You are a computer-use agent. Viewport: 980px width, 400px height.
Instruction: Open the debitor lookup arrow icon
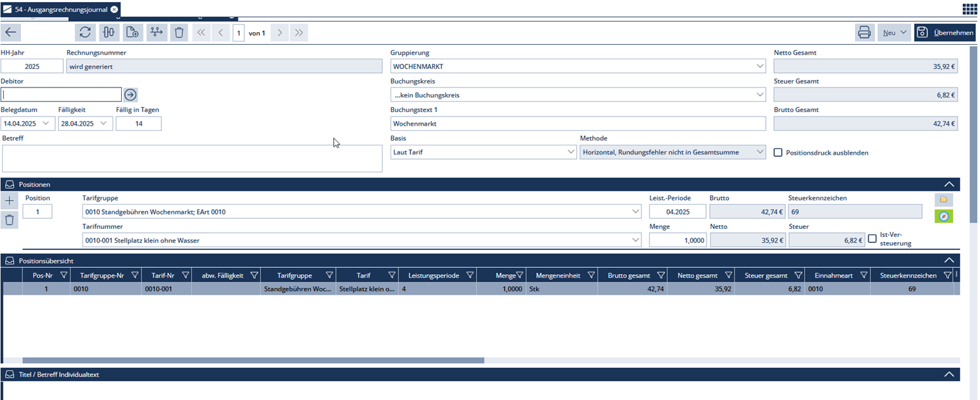(130, 95)
